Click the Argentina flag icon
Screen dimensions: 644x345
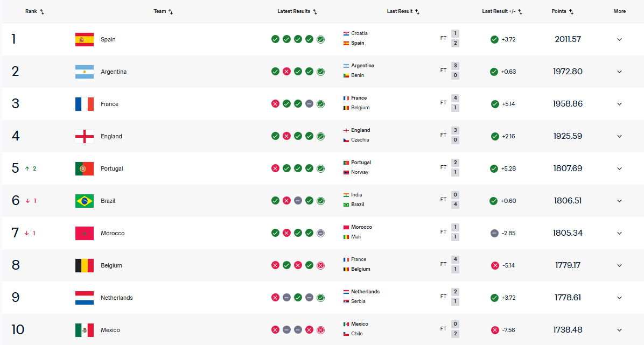pos(85,72)
